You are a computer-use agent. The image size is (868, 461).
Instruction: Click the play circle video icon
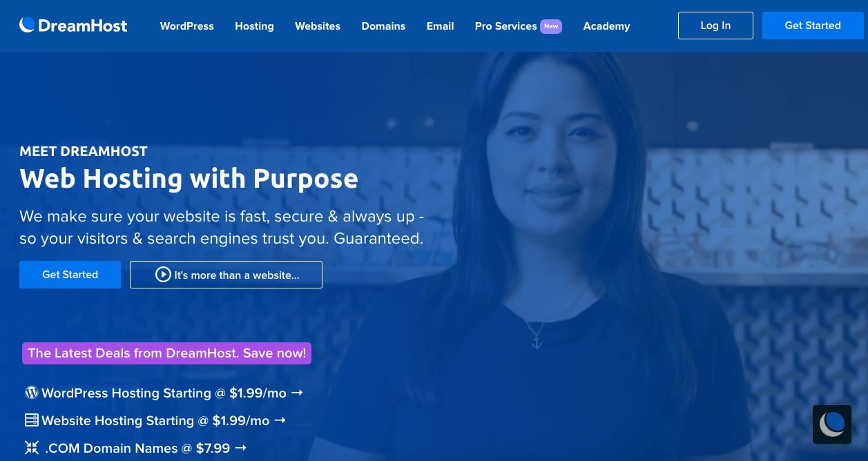tap(163, 275)
